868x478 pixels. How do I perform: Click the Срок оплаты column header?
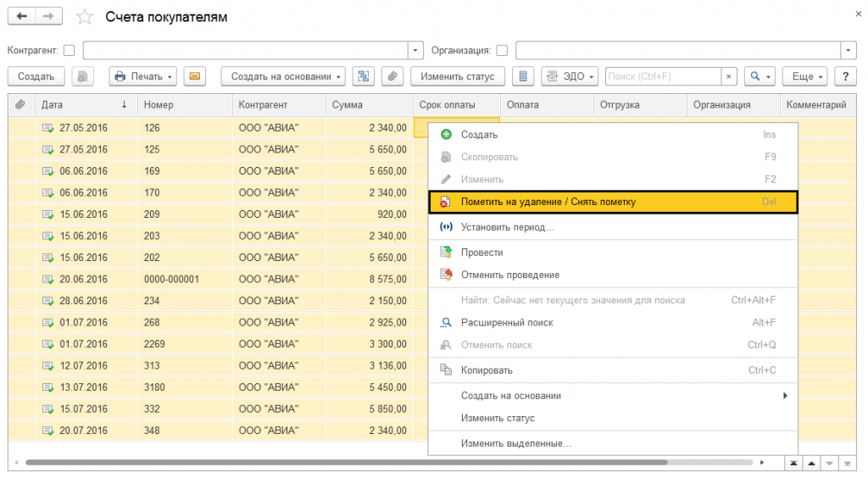coord(456,104)
